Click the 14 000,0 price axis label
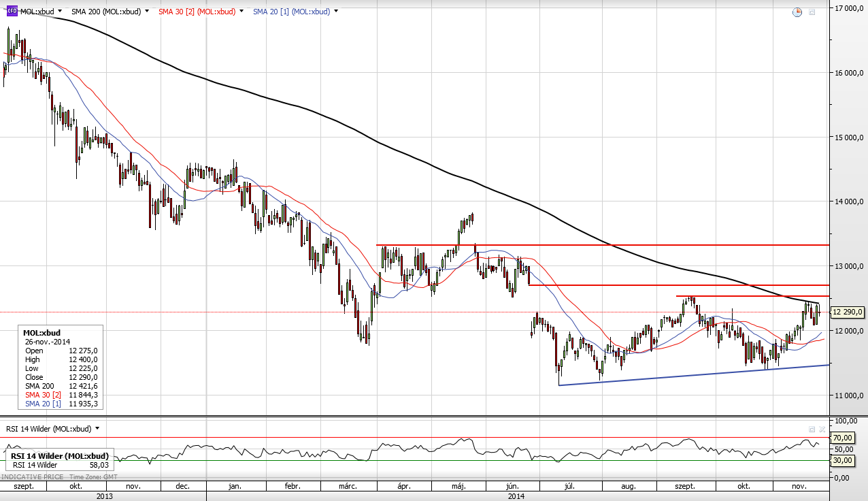Image resolution: width=868 pixels, height=501 pixels. coord(849,201)
